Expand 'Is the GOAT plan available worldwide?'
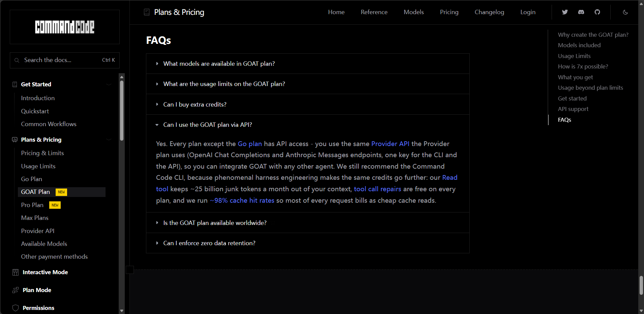Screen dimensions: 644x314 [x=308, y=223]
